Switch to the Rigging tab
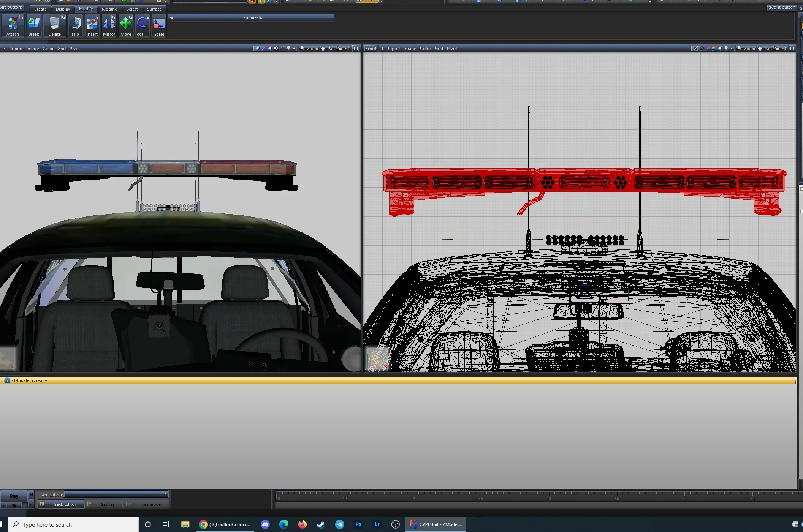 (109, 9)
